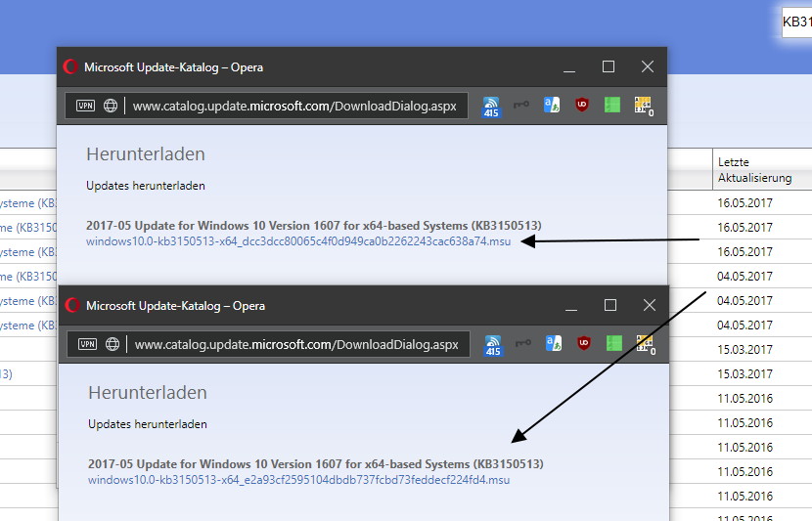Maximize the upper Microsoft Update-Katalog window

(x=609, y=66)
